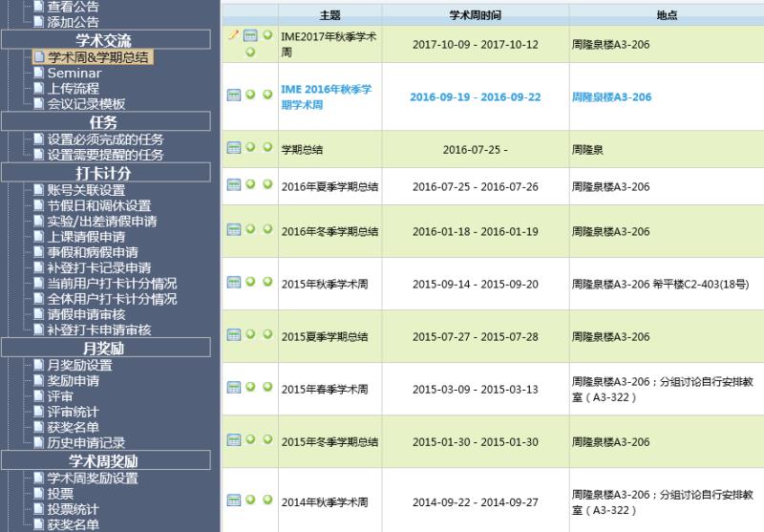Viewport: 764px width, 532px height.
Task: Open the Seminar page in the sidebar
Action: click(x=74, y=74)
